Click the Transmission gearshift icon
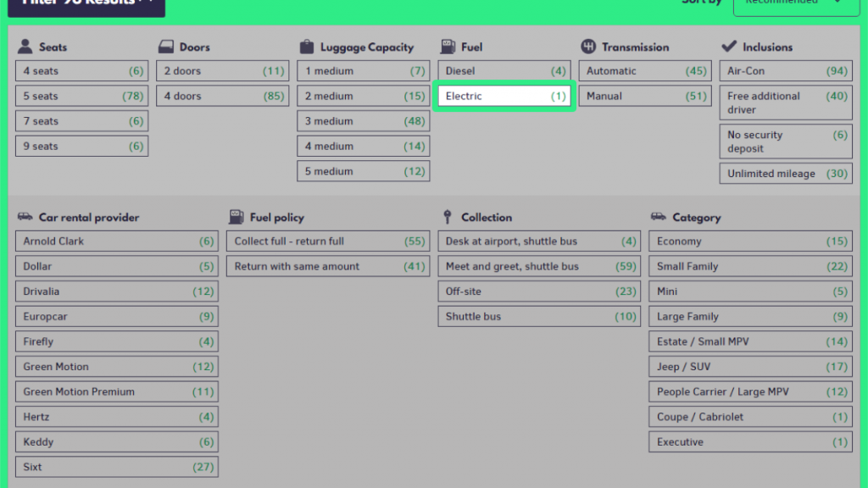This screenshot has width=868, height=488. click(588, 47)
